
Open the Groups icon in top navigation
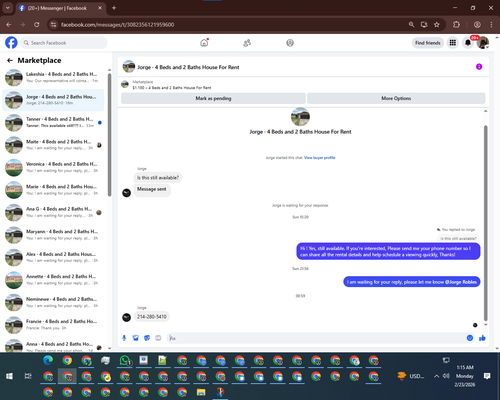(290, 43)
